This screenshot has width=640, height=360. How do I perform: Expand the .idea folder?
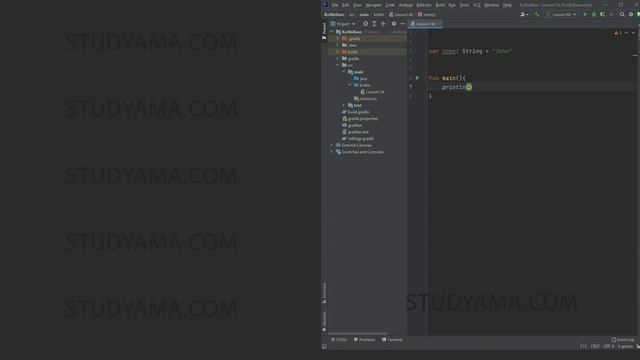[338, 45]
